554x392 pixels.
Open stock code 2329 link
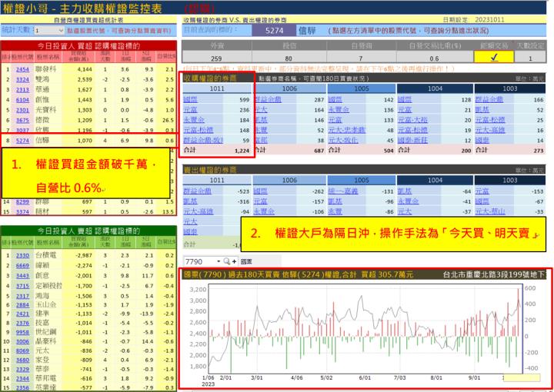[22, 370]
